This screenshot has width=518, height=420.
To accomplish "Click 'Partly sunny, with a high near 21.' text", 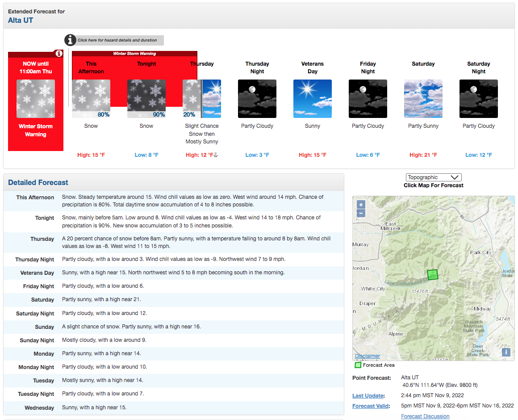I will tap(101, 299).
